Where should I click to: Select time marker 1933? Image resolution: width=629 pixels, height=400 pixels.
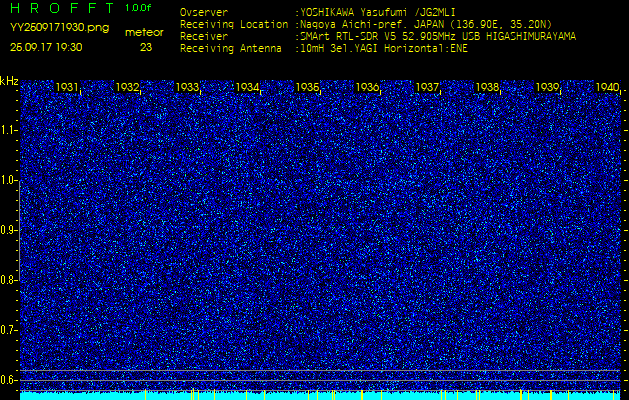tap(187, 87)
